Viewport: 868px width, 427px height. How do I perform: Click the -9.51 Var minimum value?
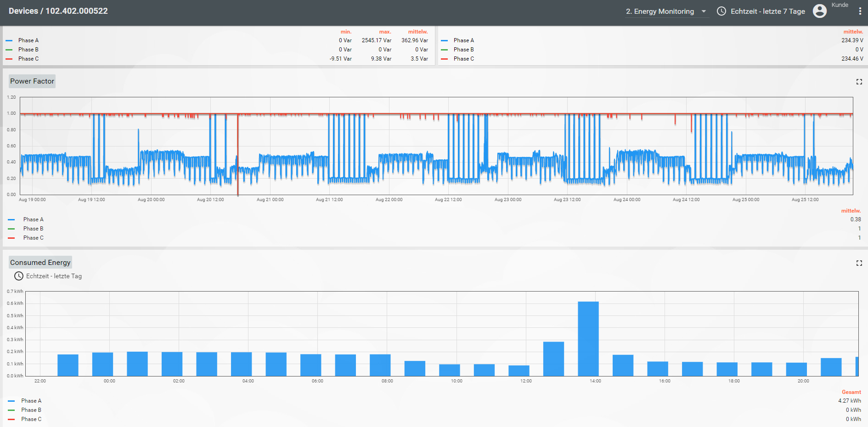(340, 59)
